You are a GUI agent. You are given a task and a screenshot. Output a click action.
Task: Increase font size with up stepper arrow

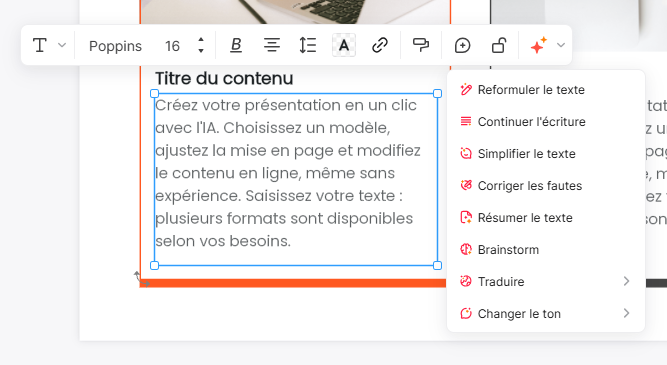[x=201, y=40]
